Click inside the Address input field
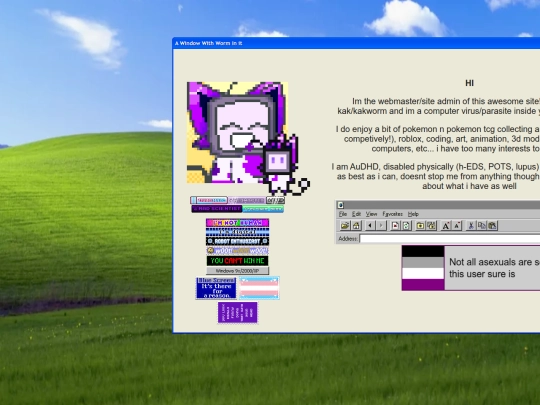Image resolution: width=540 pixels, height=405 pixels. pyautogui.click(x=449, y=239)
